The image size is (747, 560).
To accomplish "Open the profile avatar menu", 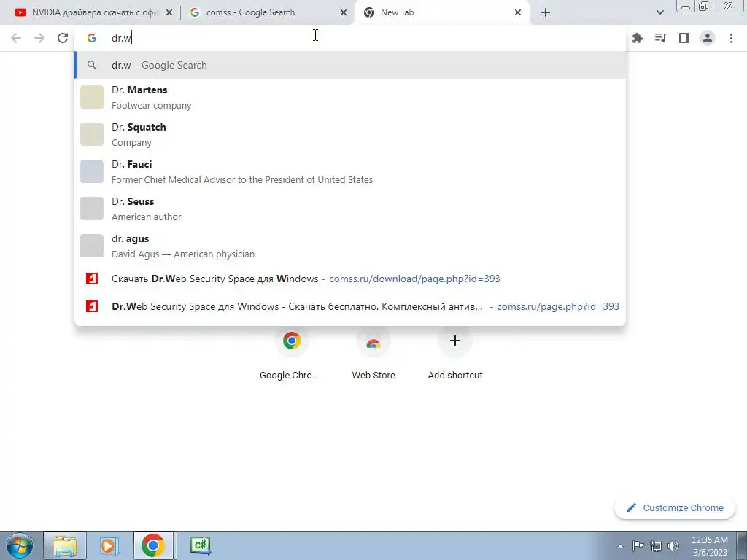I will click(x=708, y=38).
